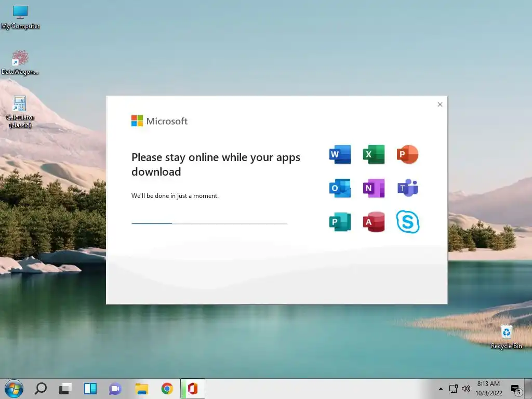Open File Explorer from taskbar
532x399 pixels.
(141, 389)
